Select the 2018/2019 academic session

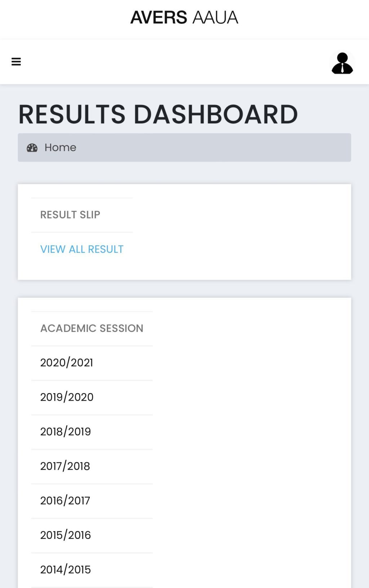[66, 431]
